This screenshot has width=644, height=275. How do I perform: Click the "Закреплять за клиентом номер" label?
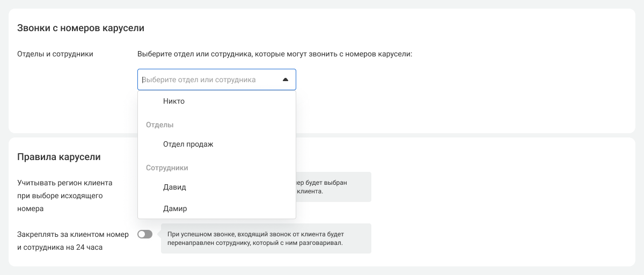pos(73,234)
